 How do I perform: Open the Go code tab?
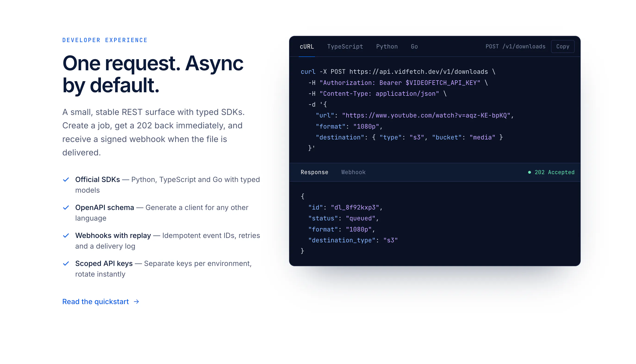pos(414,46)
